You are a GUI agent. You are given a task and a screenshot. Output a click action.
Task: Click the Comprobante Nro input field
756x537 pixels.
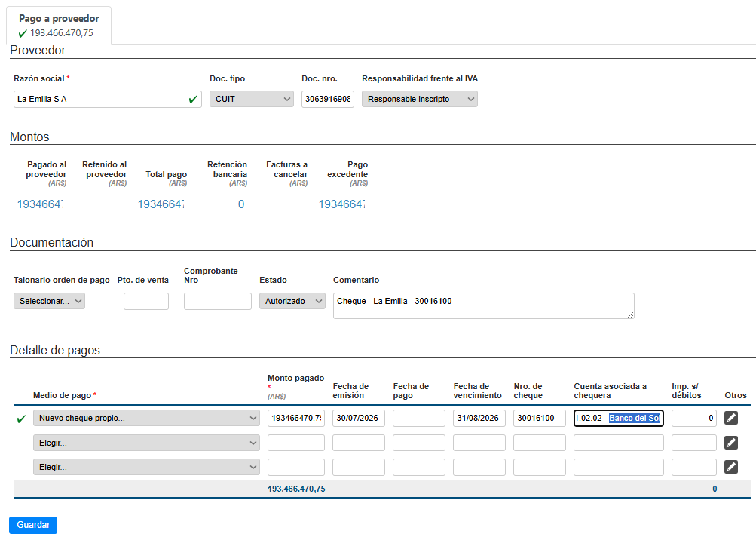(217, 301)
